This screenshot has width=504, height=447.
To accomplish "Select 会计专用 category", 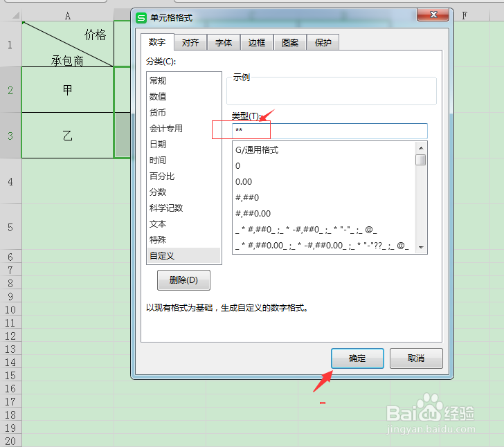I will 184,128.
